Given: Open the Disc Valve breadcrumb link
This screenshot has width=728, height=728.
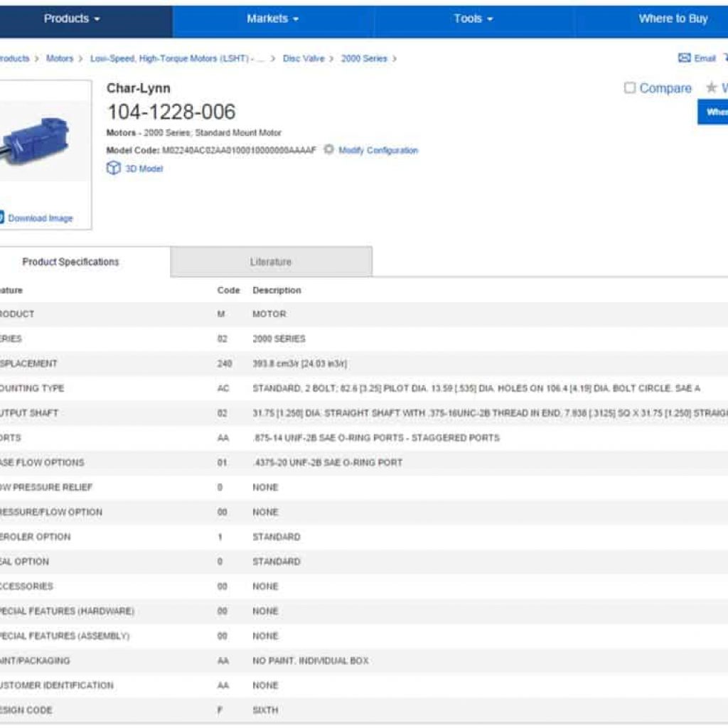Looking at the screenshot, I should 303,58.
